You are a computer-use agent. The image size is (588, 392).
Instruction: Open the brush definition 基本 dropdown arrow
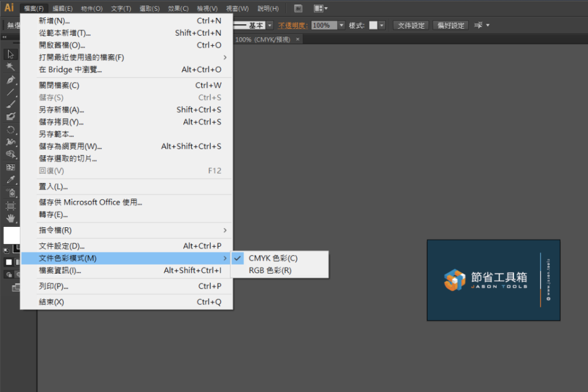(270, 25)
